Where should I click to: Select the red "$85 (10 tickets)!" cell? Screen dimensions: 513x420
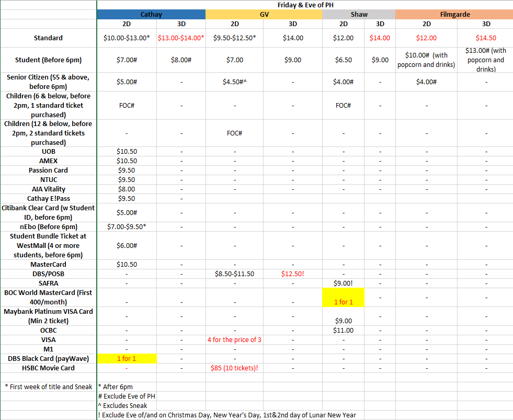point(234,368)
